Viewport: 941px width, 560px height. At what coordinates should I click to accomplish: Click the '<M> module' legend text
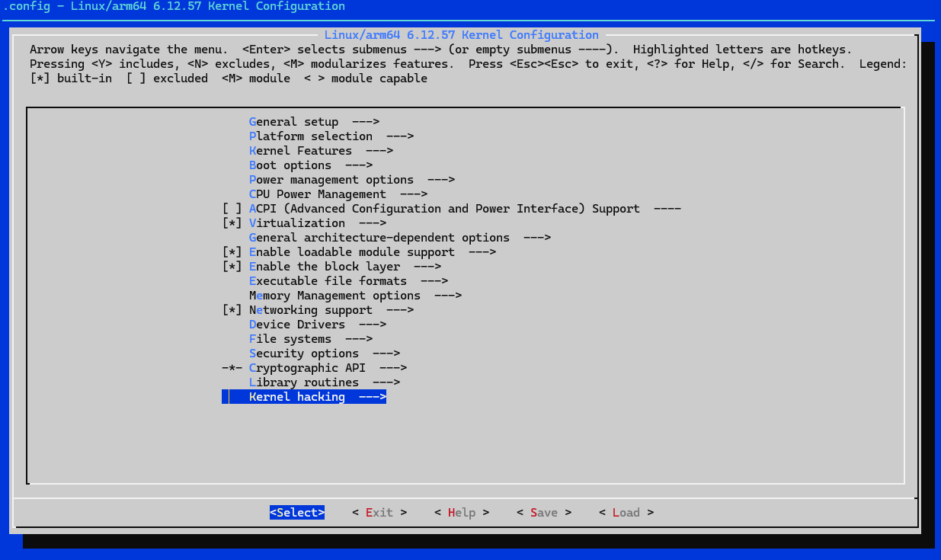point(256,78)
